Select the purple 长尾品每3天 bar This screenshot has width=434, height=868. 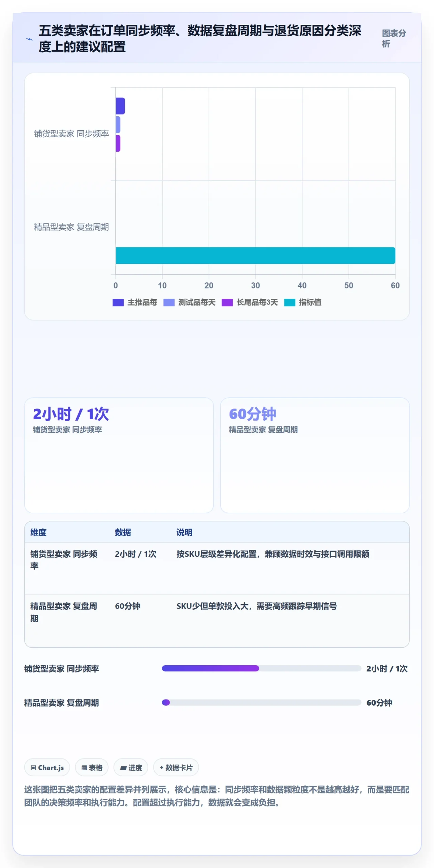(118, 143)
